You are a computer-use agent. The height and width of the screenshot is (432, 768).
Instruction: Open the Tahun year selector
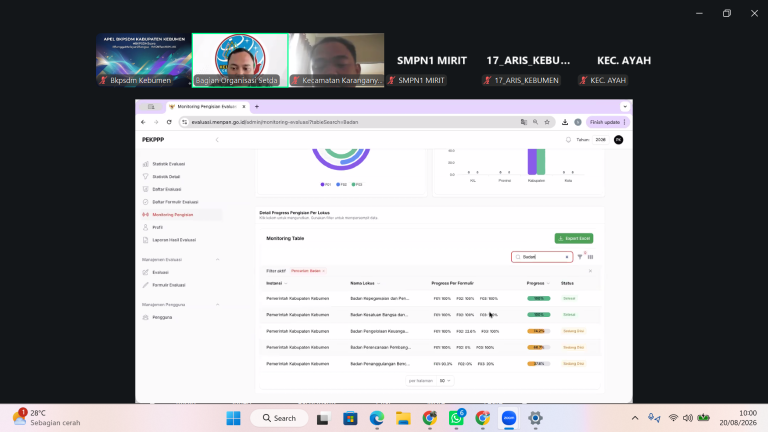(600, 140)
